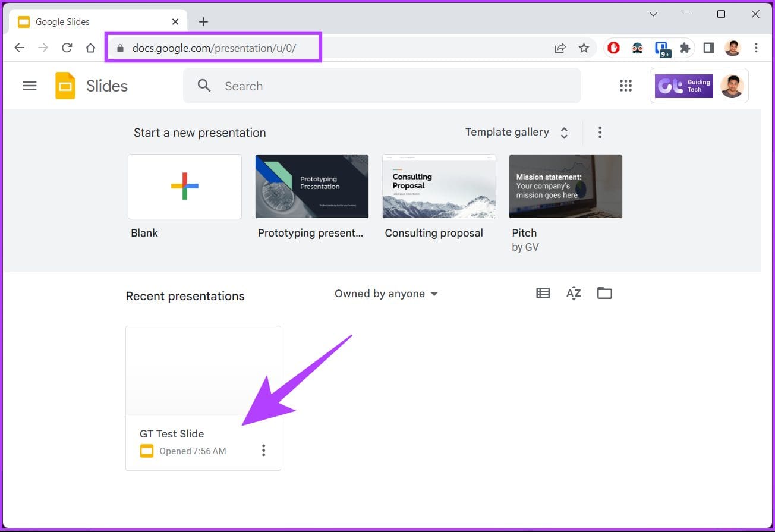Click the Opened 7:56 AM text

[x=193, y=451]
